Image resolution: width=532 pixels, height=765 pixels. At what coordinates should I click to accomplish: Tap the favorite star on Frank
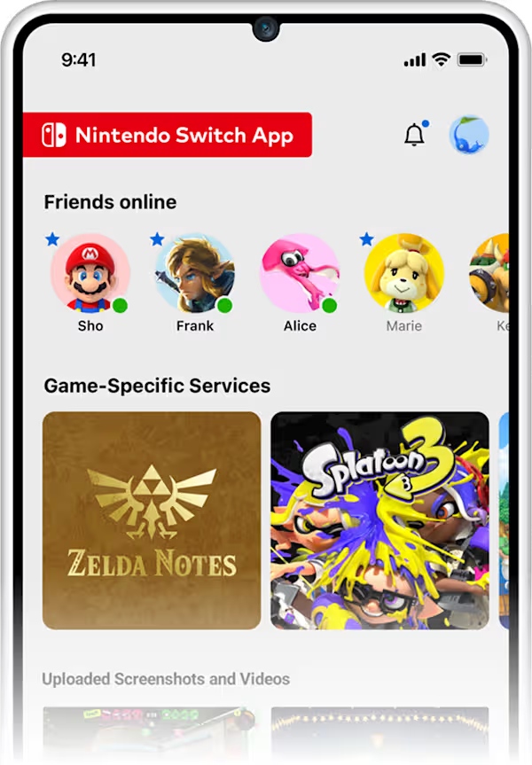[x=157, y=239]
